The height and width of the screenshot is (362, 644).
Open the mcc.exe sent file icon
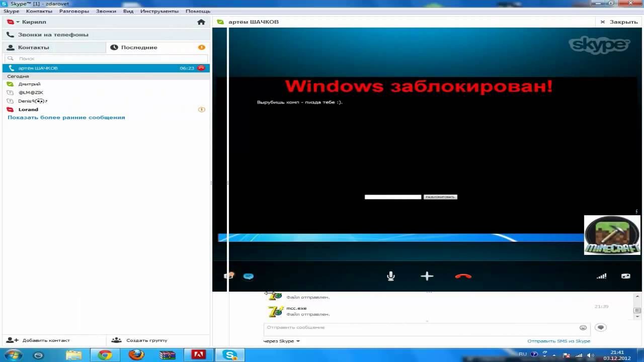click(276, 312)
